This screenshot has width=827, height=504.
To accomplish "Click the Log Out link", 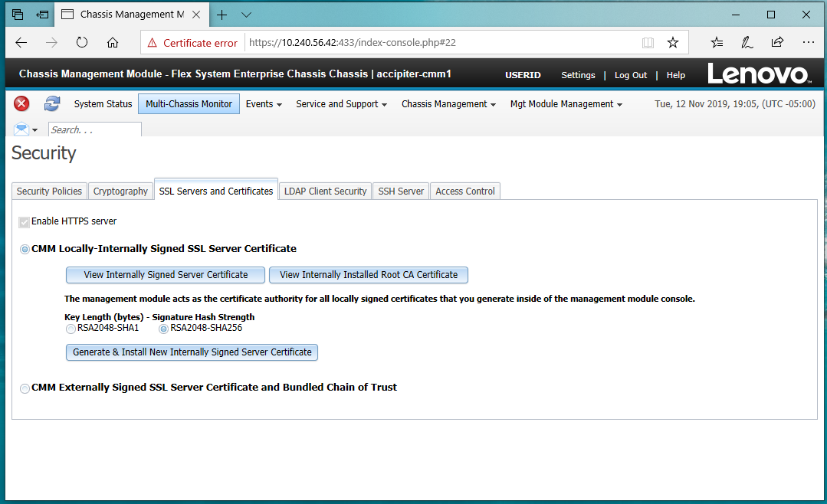I will (630, 75).
